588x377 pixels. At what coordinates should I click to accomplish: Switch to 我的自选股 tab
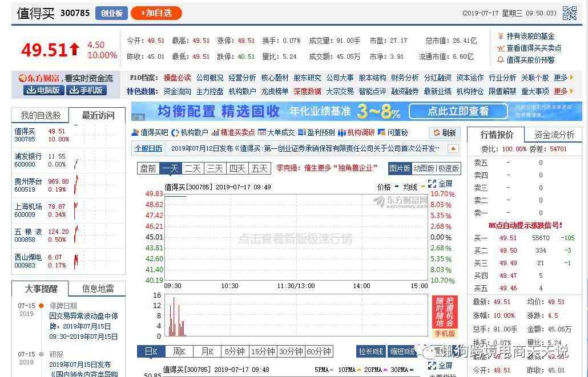tap(41, 115)
